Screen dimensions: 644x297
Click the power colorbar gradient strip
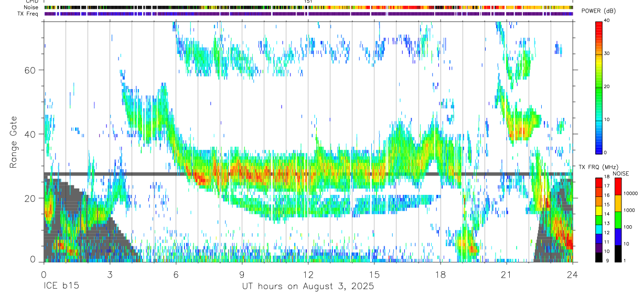(x=599, y=87)
